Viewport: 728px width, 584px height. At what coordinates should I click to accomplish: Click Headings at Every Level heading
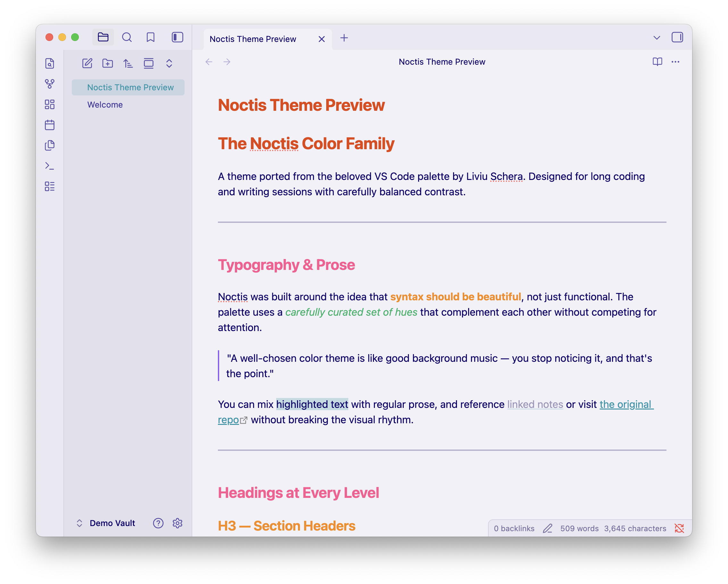pos(299,492)
